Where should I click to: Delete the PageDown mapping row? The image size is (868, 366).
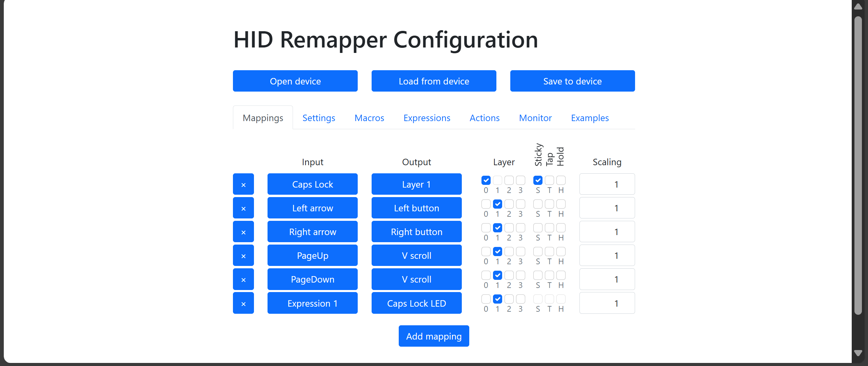click(243, 279)
